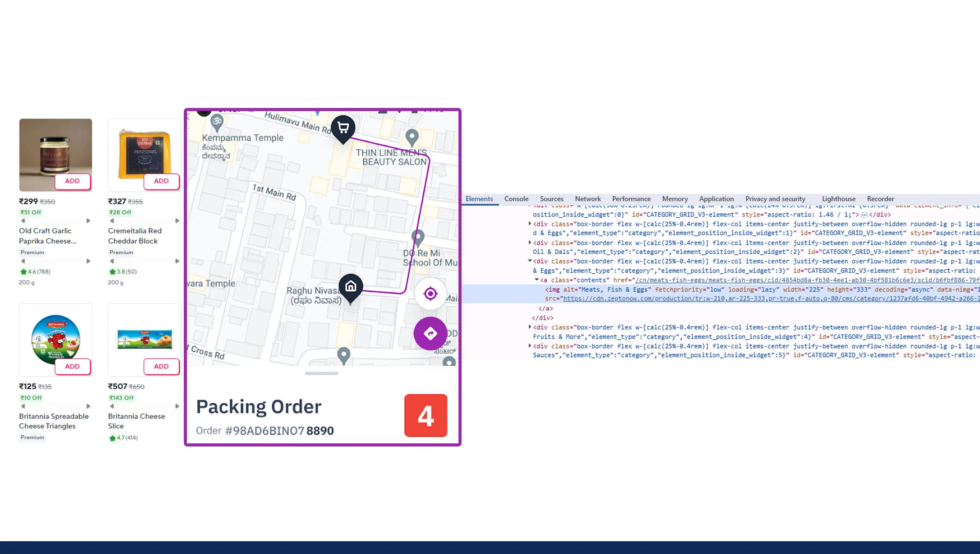Screen dimensions: 980x554
Task: Click the drag handle above Packing Order
Action: [321, 373]
